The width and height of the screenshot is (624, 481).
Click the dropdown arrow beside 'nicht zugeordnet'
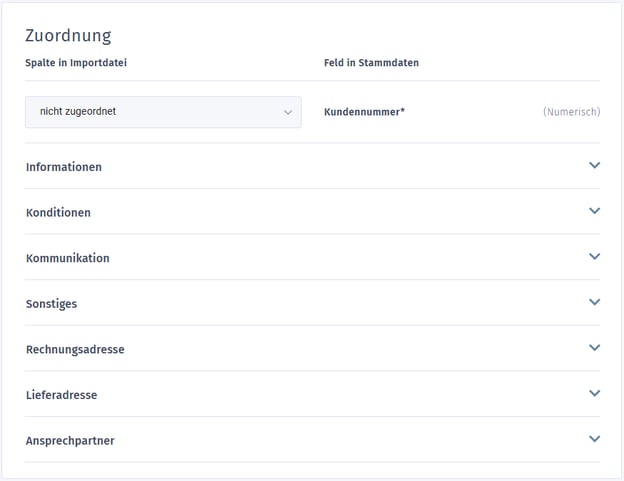288,113
